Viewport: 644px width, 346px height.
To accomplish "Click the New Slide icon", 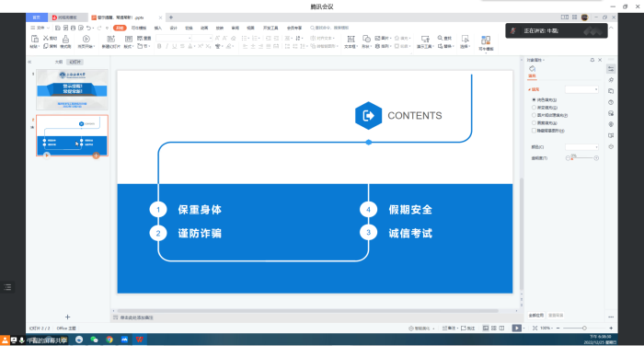I will pyautogui.click(x=111, y=39).
